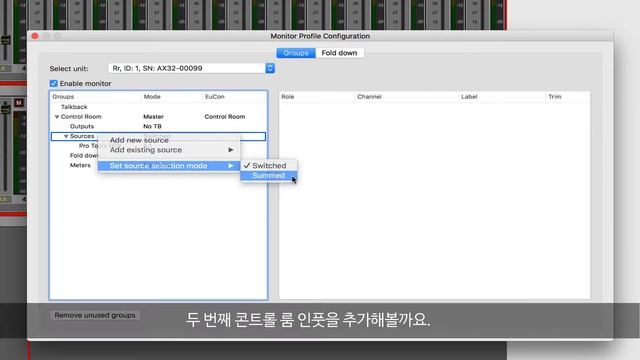Click the red M mute button in mixer
Image resolution: width=640 pixels, height=360 pixels.
pos(18,102)
